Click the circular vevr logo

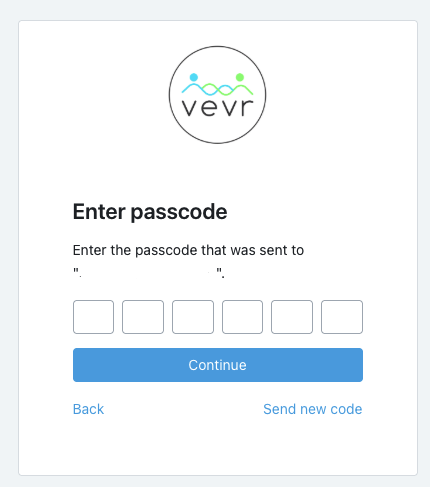[217, 95]
